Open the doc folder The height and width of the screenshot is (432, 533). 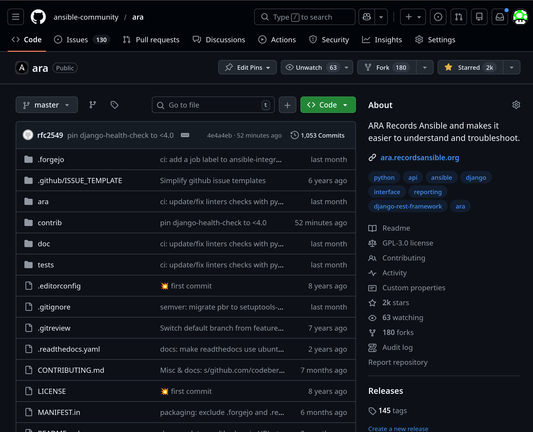point(44,244)
